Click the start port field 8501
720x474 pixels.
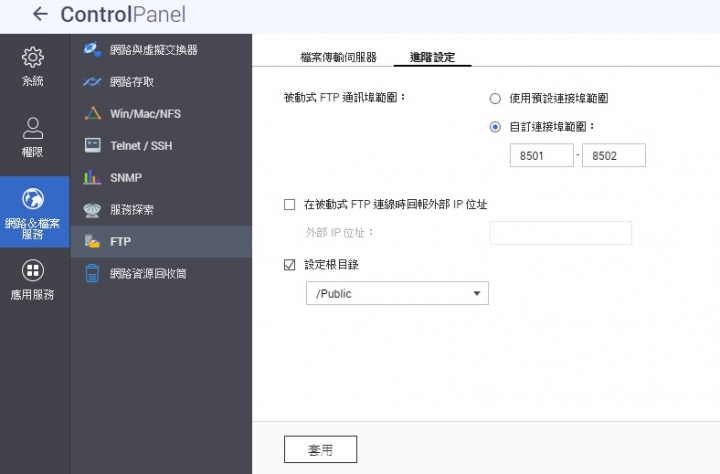[x=542, y=155]
